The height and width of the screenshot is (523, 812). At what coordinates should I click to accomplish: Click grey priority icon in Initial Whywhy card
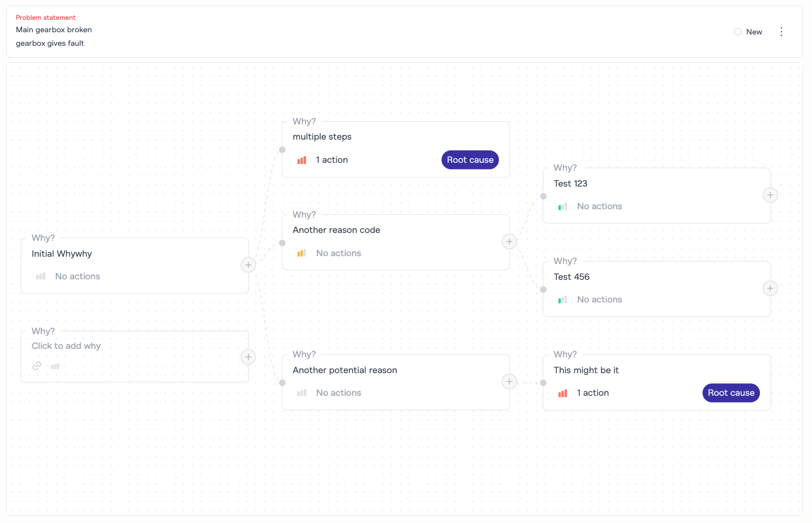point(41,276)
